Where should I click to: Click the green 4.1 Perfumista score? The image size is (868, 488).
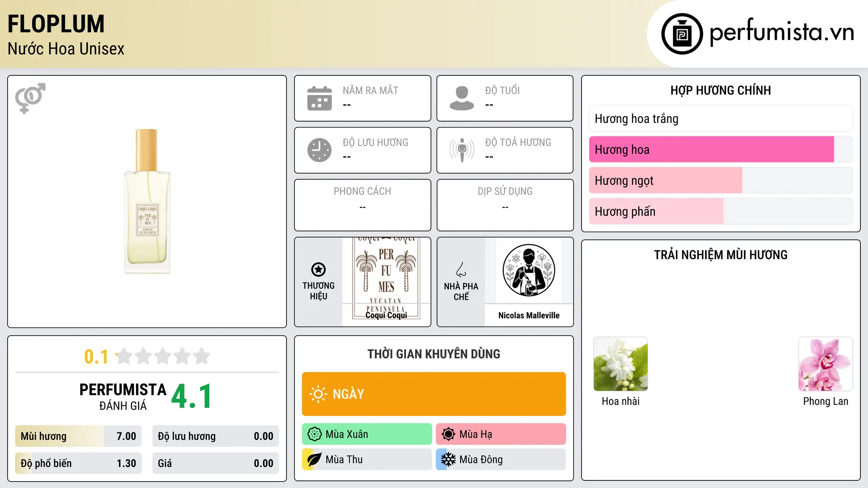192,396
